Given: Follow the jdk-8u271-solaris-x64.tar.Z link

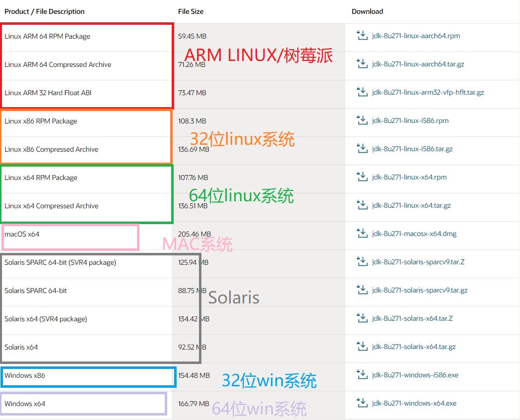Looking at the screenshot, I should 412,318.
